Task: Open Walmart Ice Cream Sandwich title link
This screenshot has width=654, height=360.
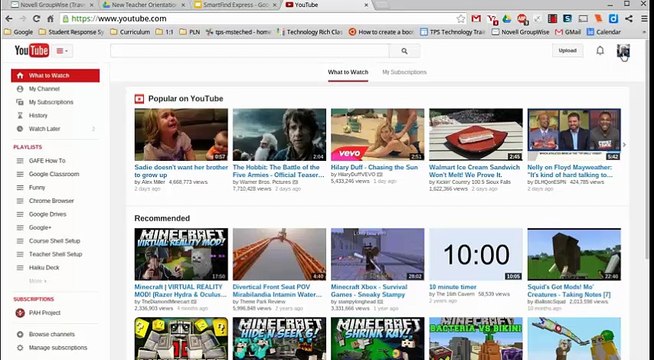Action: 475,171
